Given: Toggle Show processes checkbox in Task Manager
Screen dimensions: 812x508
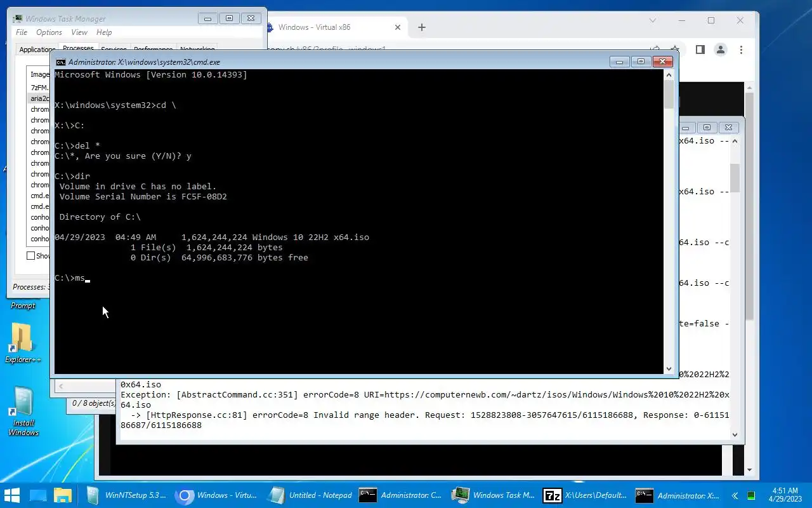Looking at the screenshot, I should click(x=30, y=255).
